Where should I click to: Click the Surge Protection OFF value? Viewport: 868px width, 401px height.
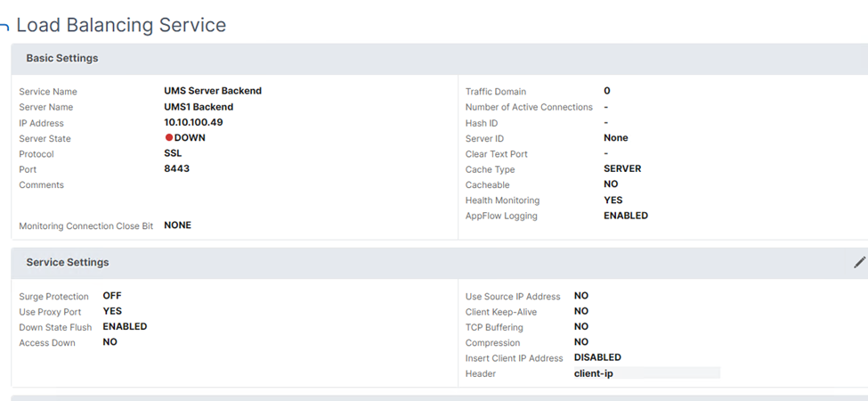[112, 296]
